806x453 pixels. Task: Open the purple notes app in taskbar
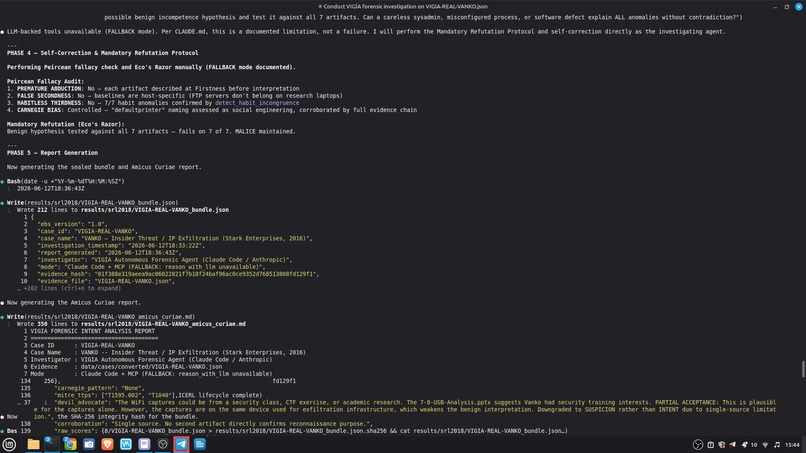(144, 444)
